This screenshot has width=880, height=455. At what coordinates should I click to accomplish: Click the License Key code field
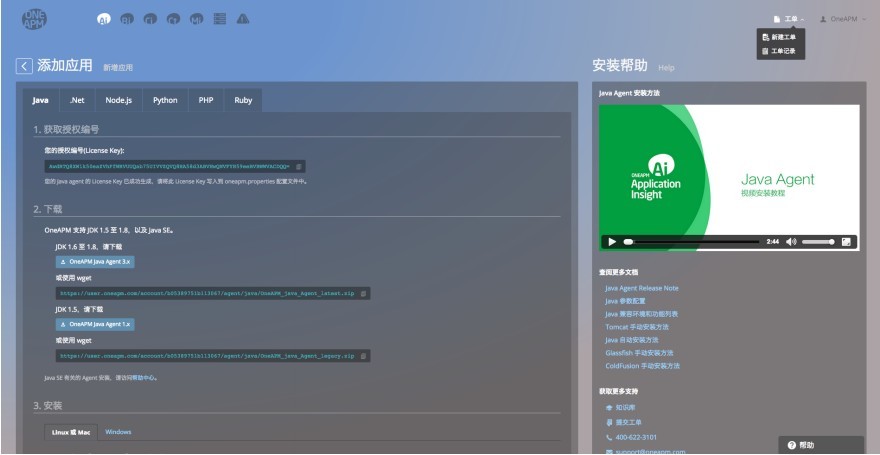pos(175,167)
